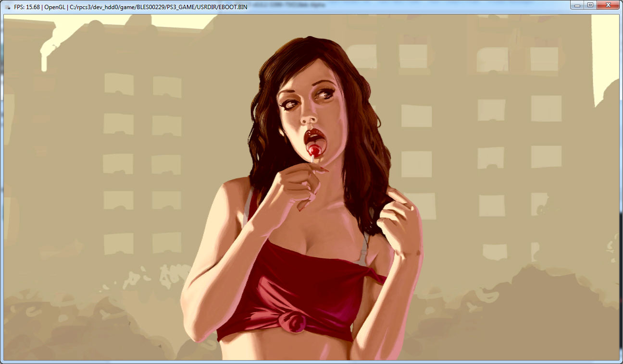Click the red lollipop in the artwork
Image resolution: width=623 pixels, height=364 pixels.
314,150
